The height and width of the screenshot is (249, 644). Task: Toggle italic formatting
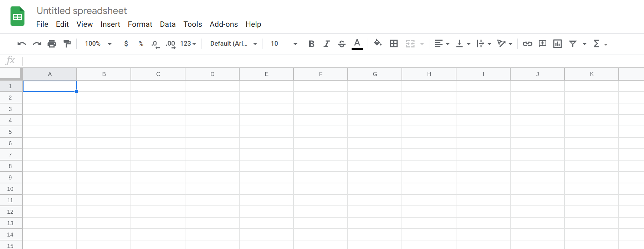coord(326,44)
